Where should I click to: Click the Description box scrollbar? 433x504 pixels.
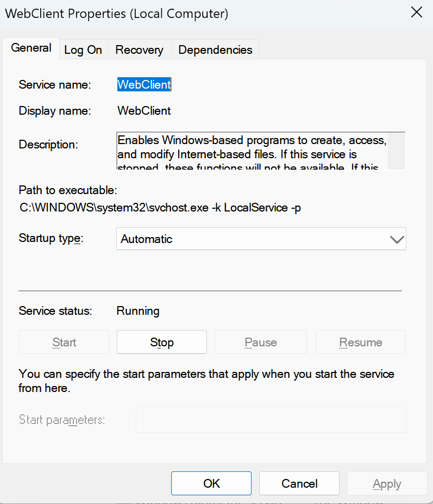(397, 151)
